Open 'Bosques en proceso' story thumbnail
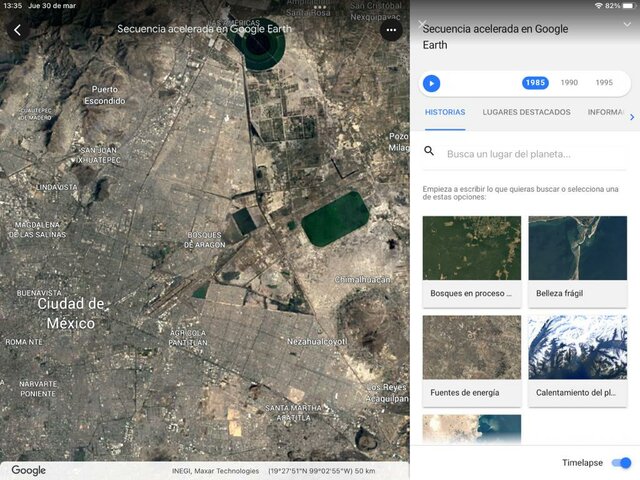 coord(472,262)
